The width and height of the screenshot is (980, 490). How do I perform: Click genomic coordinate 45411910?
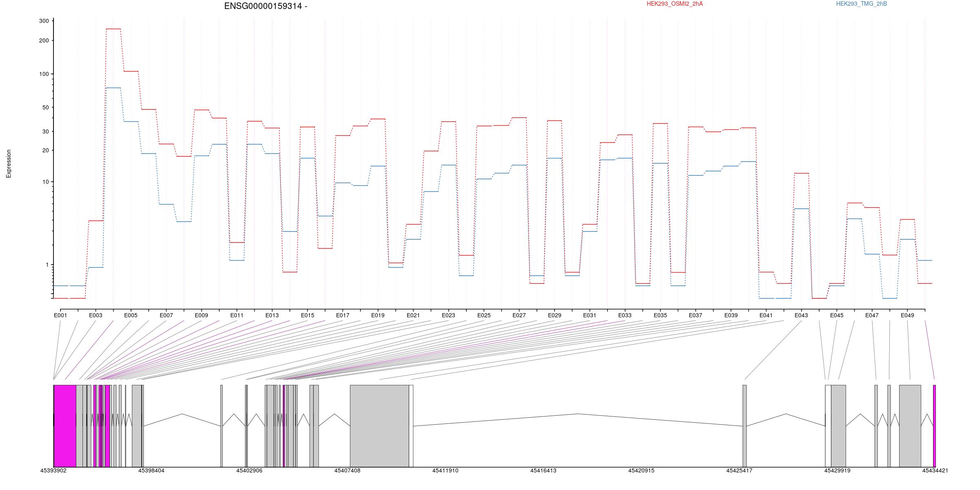click(445, 470)
